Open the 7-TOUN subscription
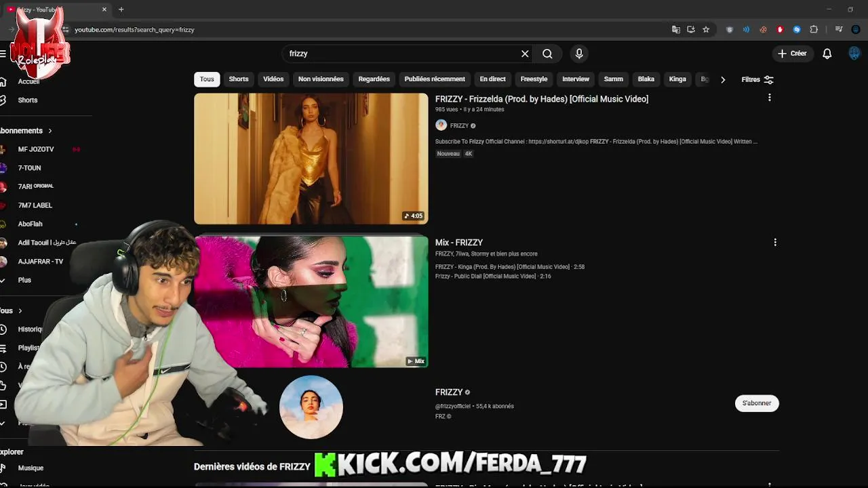 pos(29,168)
